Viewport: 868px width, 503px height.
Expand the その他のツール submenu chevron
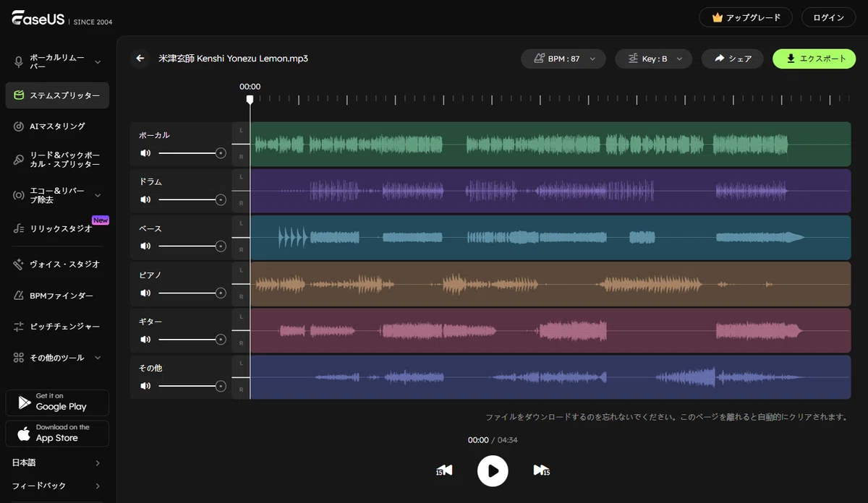[x=98, y=358]
